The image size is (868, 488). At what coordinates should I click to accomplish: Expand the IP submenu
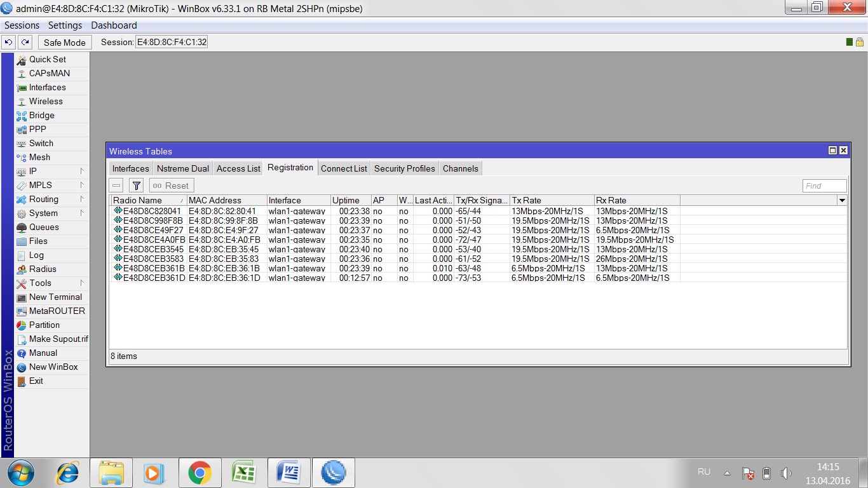82,171
